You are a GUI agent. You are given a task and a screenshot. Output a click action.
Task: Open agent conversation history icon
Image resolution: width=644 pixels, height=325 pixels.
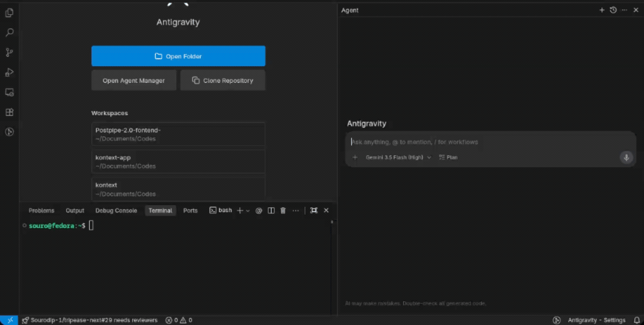(x=613, y=10)
